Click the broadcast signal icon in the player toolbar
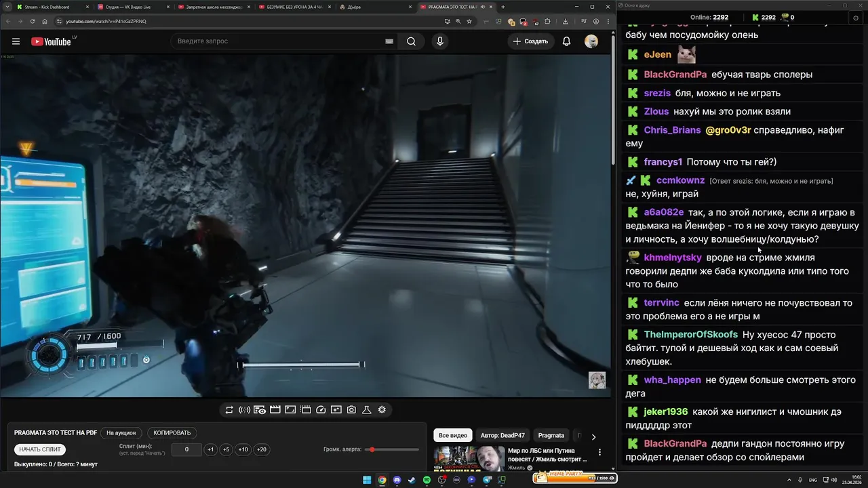The image size is (868, 488). pyautogui.click(x=244, y=410)
